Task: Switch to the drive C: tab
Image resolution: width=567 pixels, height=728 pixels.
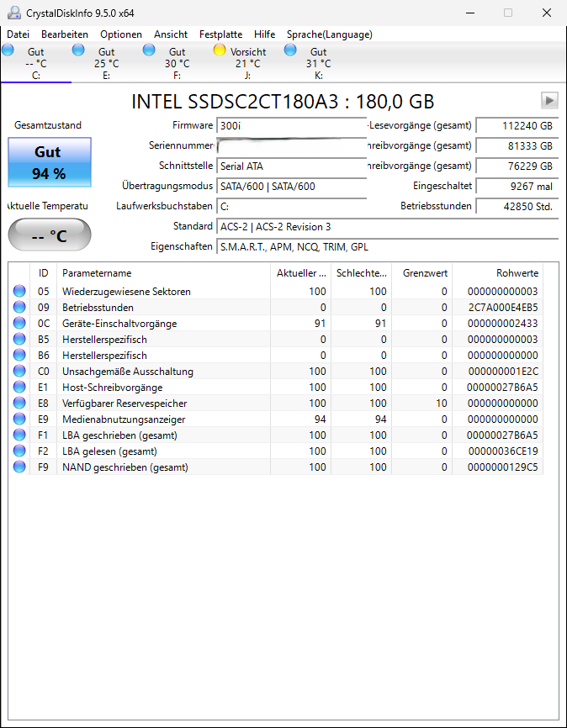Action: pos(35,63)
